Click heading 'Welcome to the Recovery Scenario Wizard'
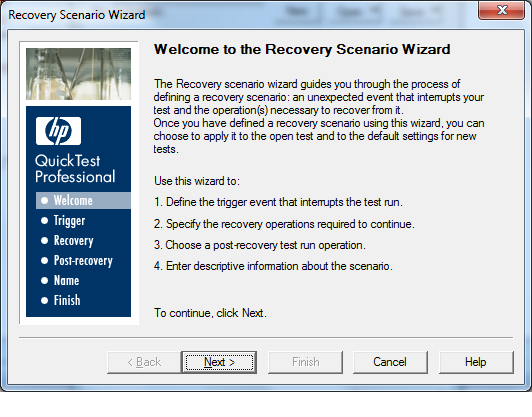Image resolution: width=532 pixels, height=417 pixels. click(x=302, y=50)
